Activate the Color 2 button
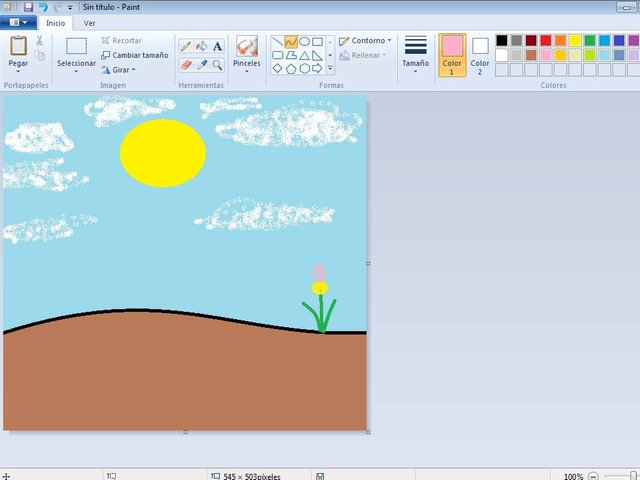The width and height of the screenshot is (640, 480). pyautogui.click(x=480, y=55)
